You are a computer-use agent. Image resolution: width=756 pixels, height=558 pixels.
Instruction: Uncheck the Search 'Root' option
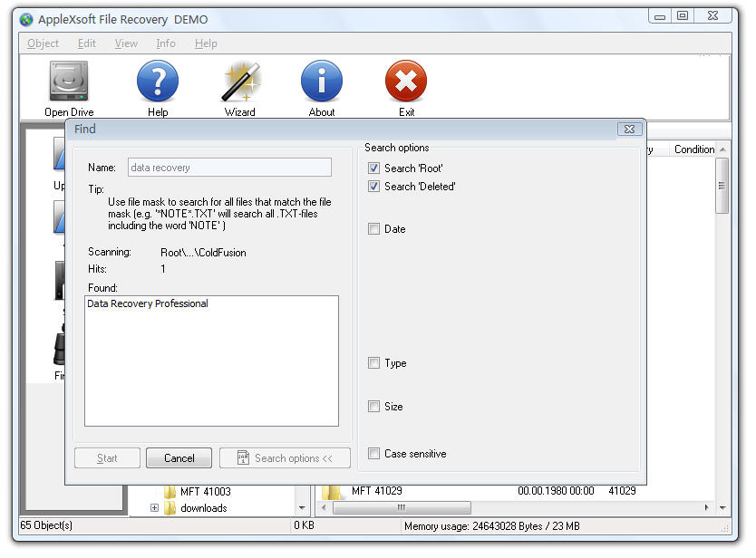coord(373,168)
